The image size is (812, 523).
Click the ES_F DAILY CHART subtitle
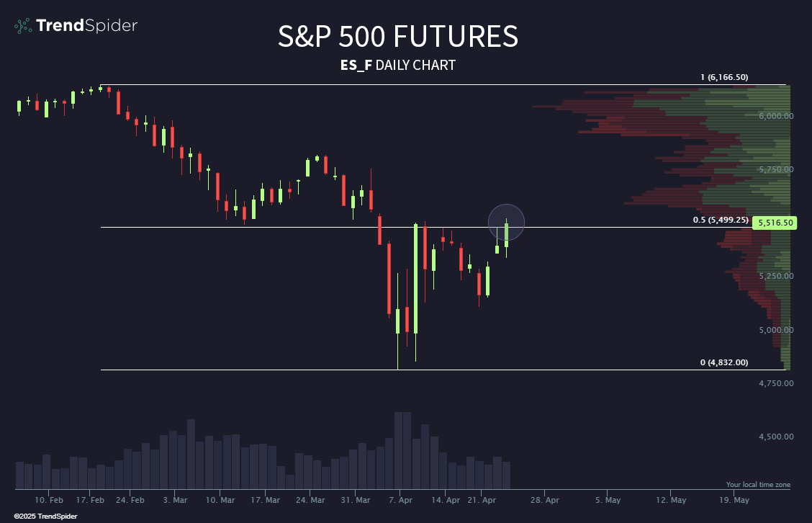[397, 66]
